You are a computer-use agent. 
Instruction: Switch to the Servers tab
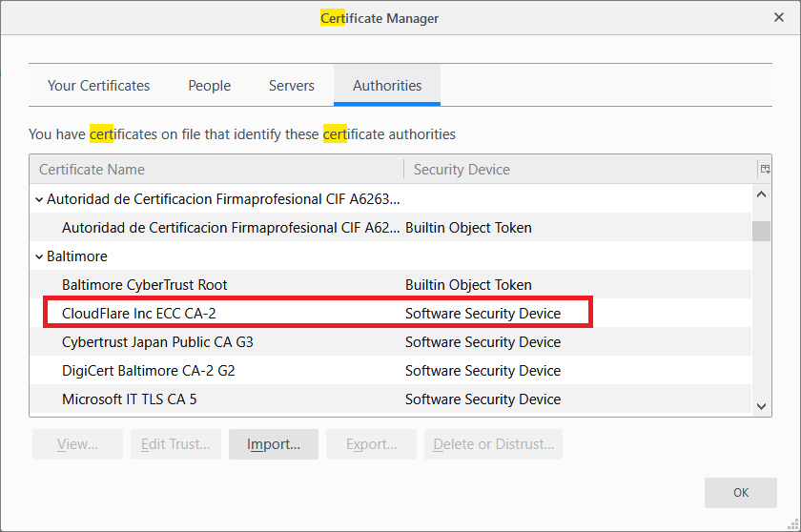[x=291, y=86]
